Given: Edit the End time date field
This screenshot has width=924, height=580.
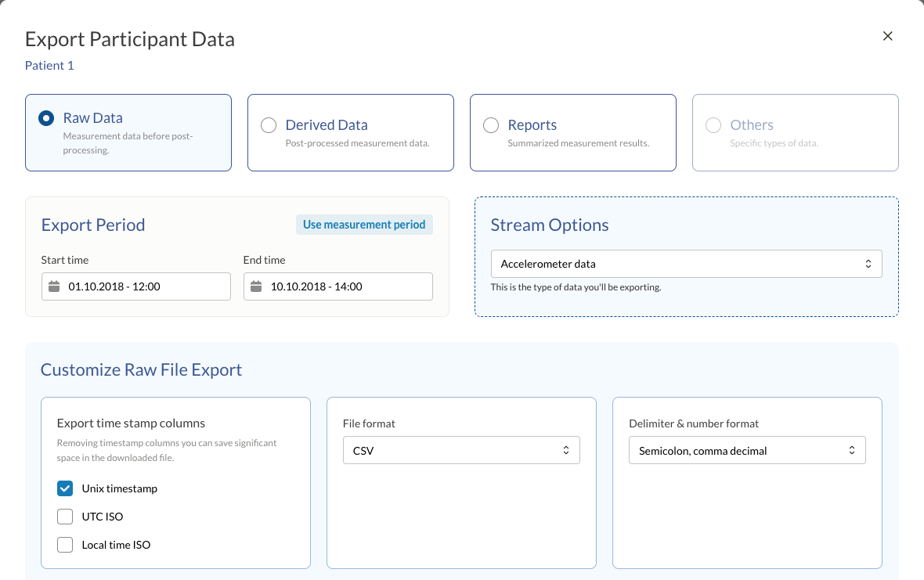Looking at the screenshot, I should [x=338, y=286].
